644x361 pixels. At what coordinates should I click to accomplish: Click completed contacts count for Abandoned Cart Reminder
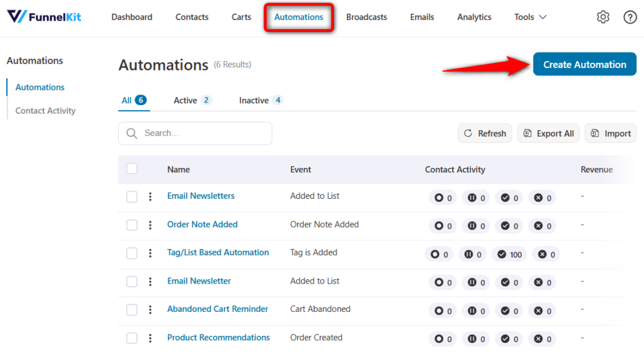tap(509, 311)
